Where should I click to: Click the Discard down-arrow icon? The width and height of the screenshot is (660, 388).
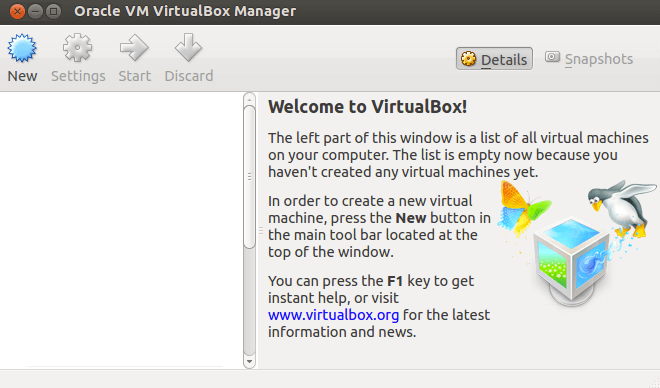pyautogui.click(x=188, y=47)
